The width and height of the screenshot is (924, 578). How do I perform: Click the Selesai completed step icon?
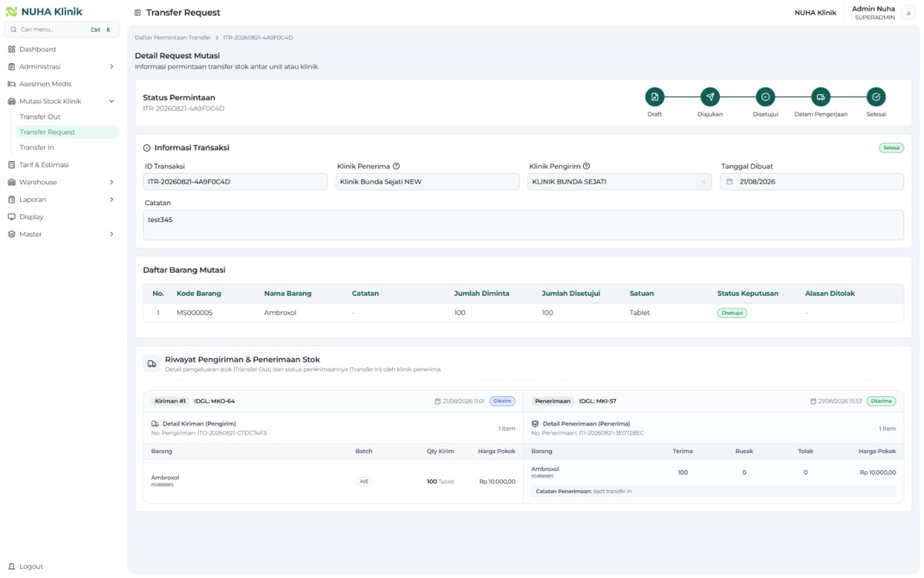click(x=876, y=97)
